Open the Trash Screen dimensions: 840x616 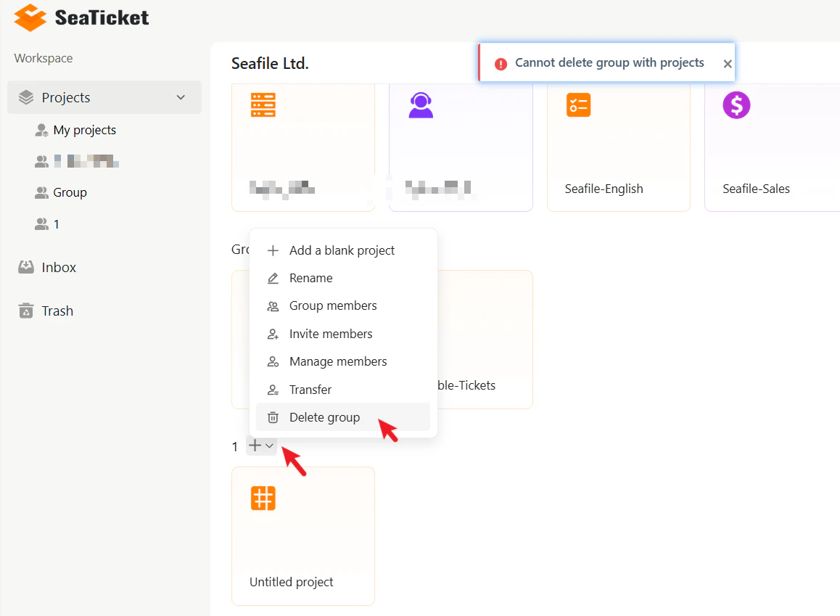[57, 311]
